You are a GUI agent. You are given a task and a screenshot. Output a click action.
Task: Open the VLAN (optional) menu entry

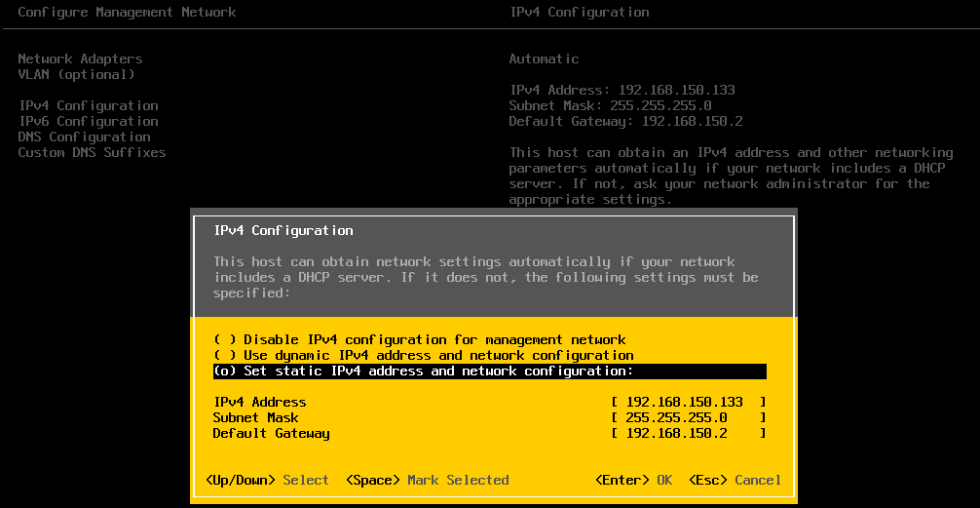(x=76, y=74)
